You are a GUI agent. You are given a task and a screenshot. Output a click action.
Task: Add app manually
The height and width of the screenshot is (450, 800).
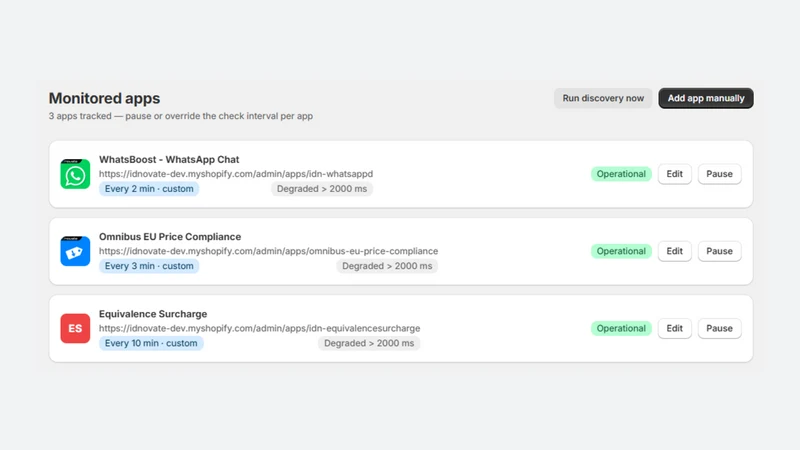click(x=706, y=98)
